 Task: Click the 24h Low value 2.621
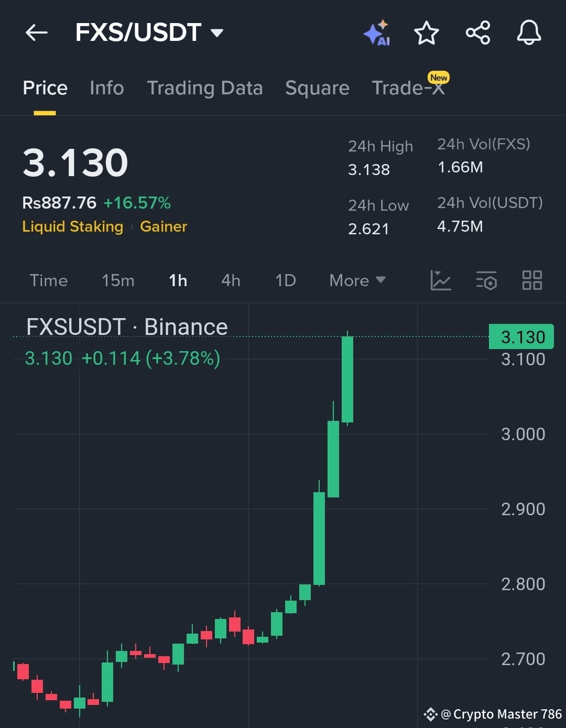(368, 229)
